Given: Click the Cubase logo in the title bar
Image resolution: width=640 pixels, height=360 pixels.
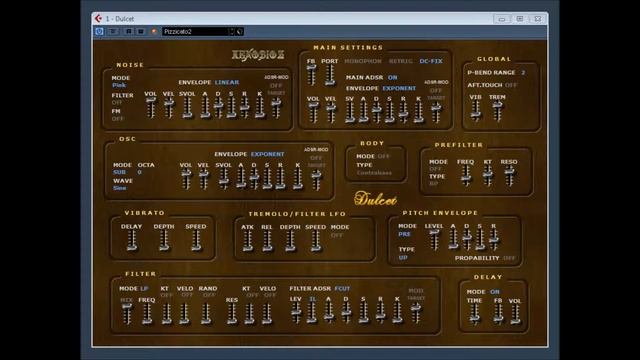Looking at the screenshot, I should [98, 18].
